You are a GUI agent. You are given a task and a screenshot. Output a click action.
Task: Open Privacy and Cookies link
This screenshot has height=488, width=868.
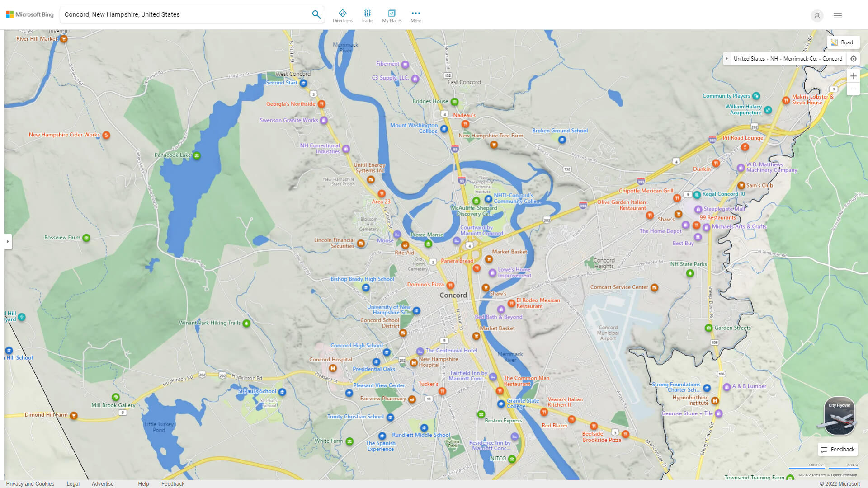point(30,483)
